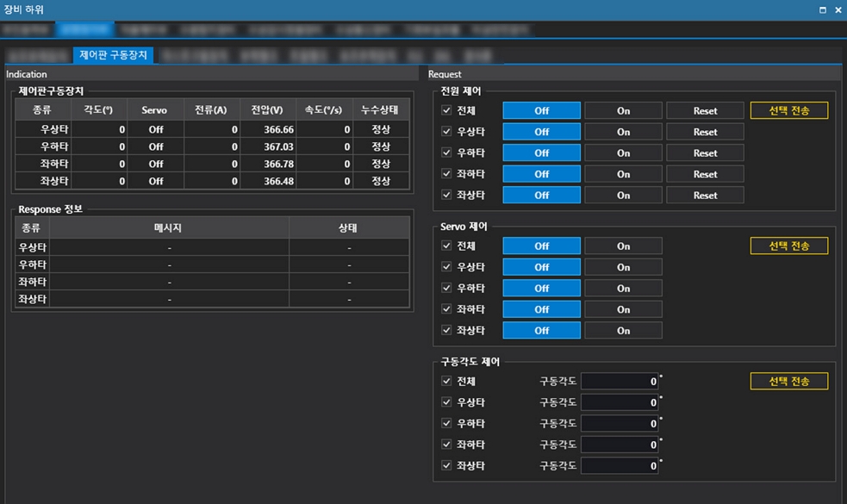The image size is (847, 504).
Task: Click the 누수상태 column header
Action: tap(381, 109)
